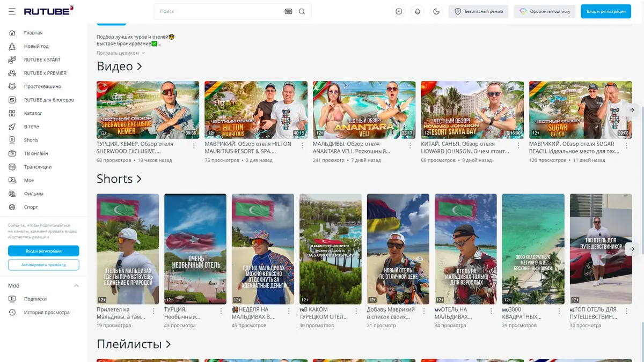644x362 pixels.
Task: Open options for Добавь Маврикий short
Action: click(x=424, y=311)
